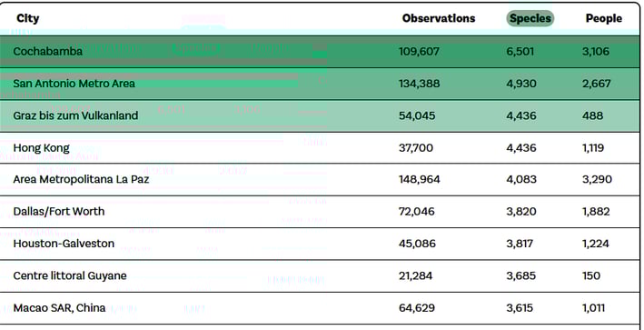Sort by the Observations column header
Viewport: 644px width, 330px height.
coord(439,18)
